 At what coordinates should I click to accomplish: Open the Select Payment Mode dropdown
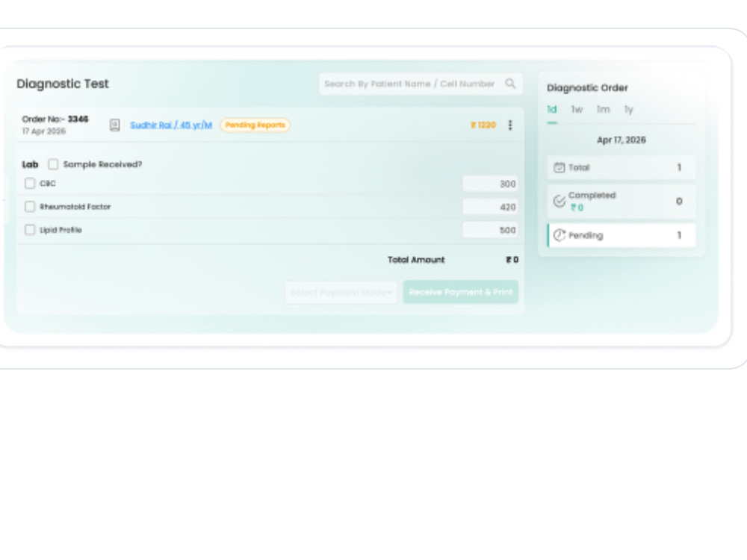point(341,293)
